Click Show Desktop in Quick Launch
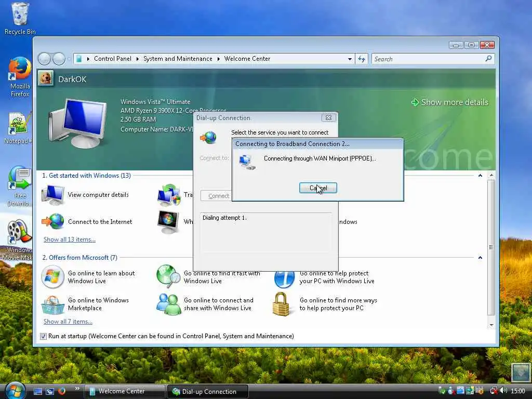 click(x=38, y=391)
